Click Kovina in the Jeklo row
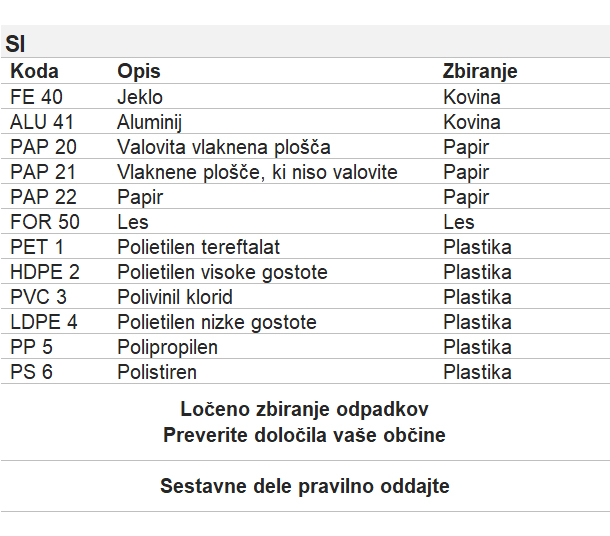The width and height of the screenshot is (610, 536). [x=472, y=97]
